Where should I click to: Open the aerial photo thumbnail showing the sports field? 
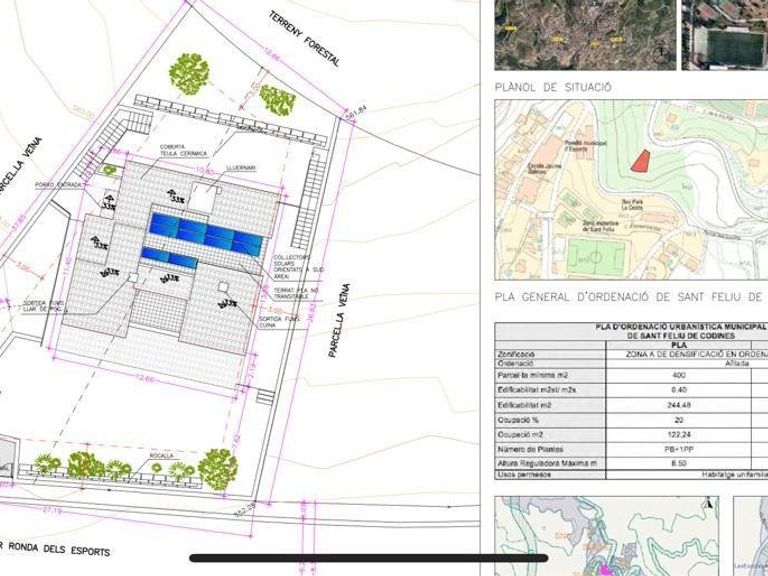click(725, 35)
